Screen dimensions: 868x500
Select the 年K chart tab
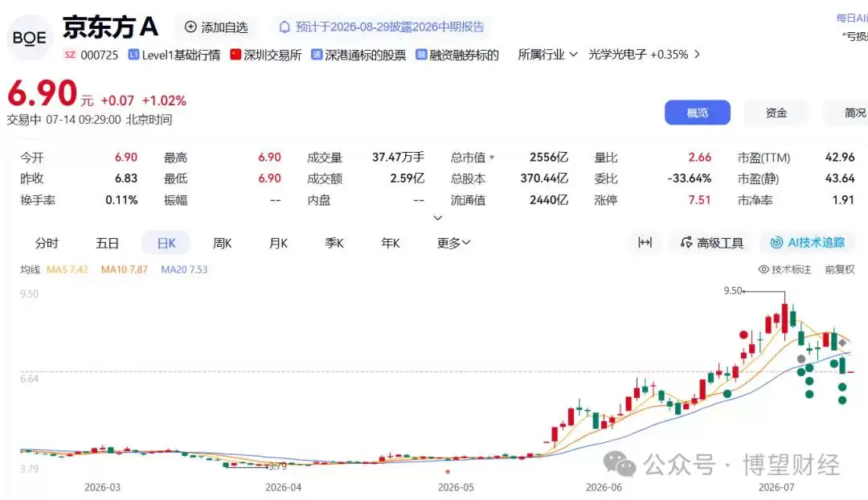pos(391,243)
